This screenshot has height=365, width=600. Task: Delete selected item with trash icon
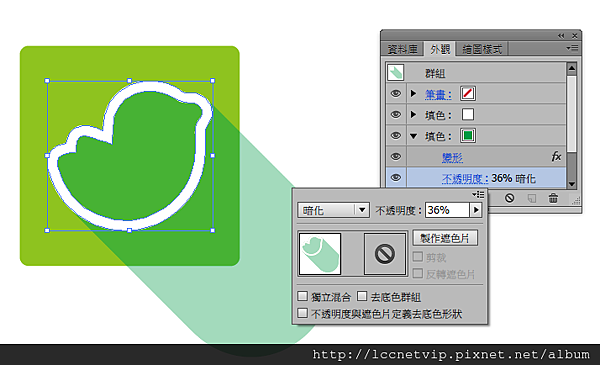(553, 198)
